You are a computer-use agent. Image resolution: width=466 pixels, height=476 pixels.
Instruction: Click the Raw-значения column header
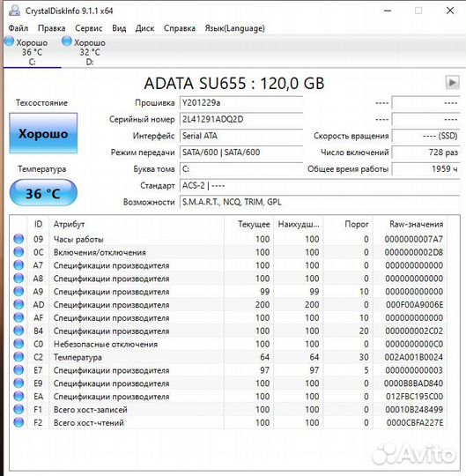[x=410, y=225]
